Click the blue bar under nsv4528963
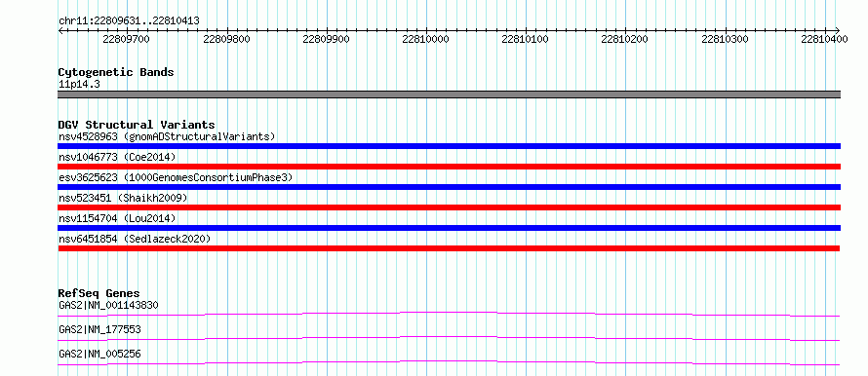868x376 pixels. tap(449, 146)
